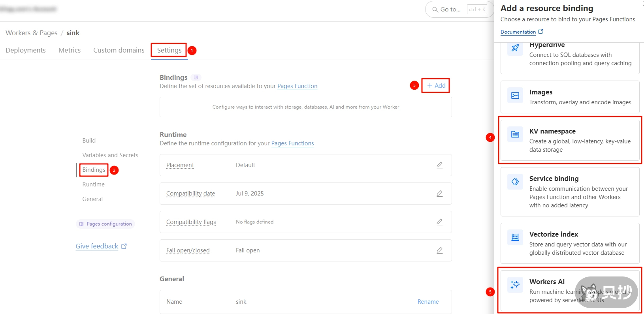Edit Fail open/closed setting pencil icon
The width and height of the screenshot is (644, 314).
(439, 250)
